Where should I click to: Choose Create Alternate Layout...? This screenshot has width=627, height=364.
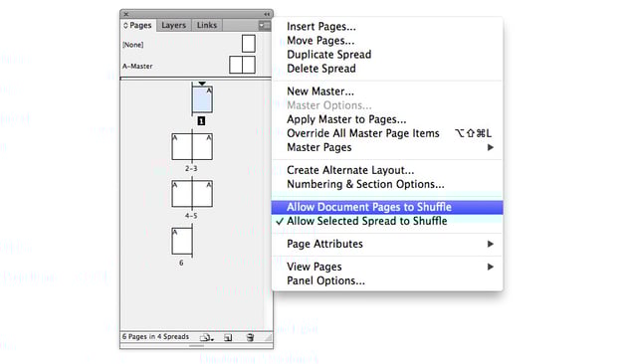point(387,170)
